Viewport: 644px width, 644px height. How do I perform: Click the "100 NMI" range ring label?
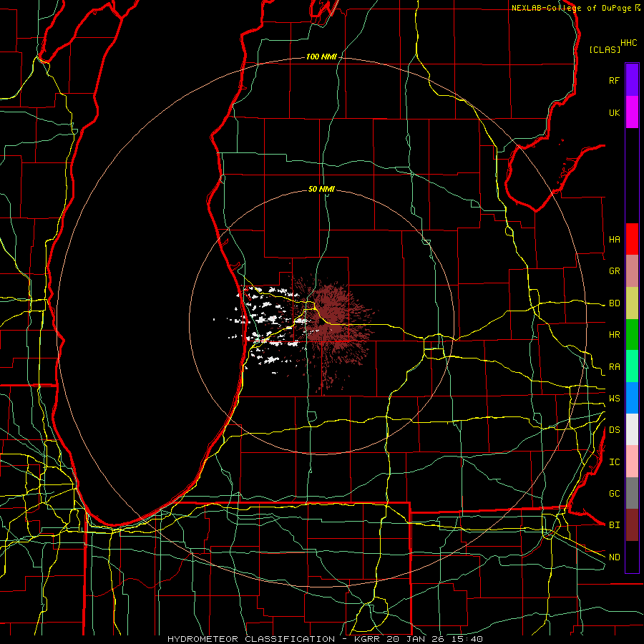[x=321, y=57]
